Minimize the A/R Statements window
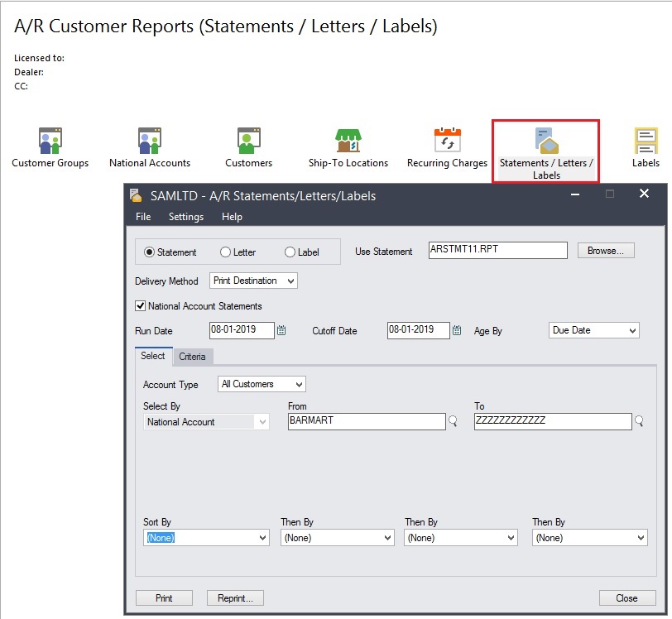This screenshot has width=672, height=619. [575, 194]
